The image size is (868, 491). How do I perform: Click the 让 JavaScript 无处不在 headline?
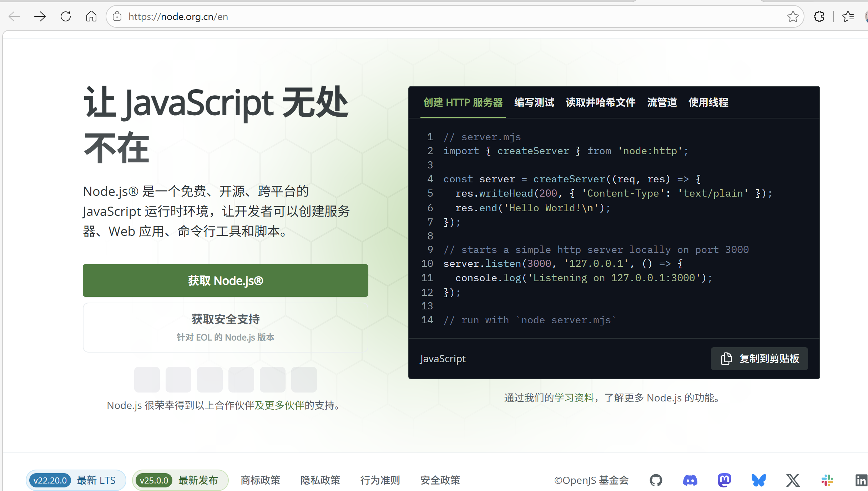216,125
